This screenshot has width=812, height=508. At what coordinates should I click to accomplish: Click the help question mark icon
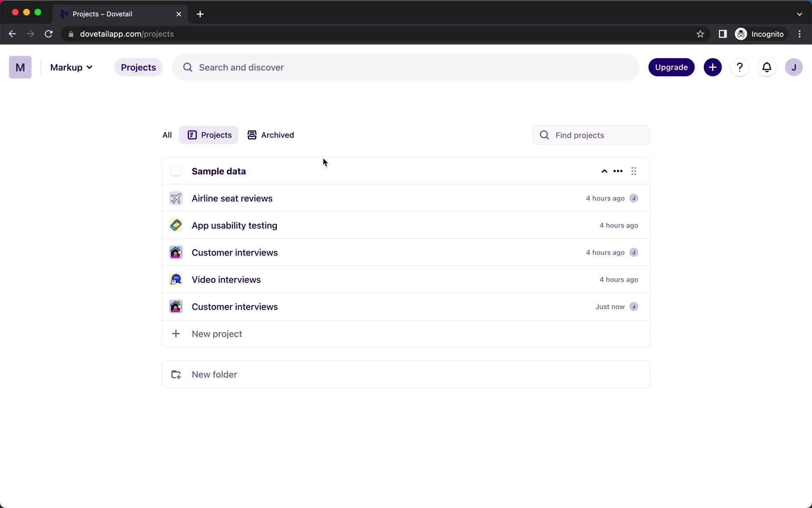pyautogui.click(x=740, y=67)
